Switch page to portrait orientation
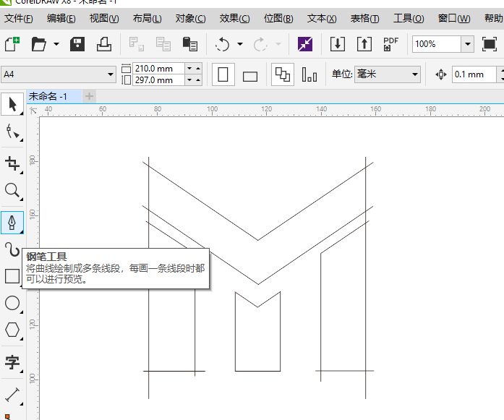Viewport: 504px width, 420px height. click(x=223, y=74)
